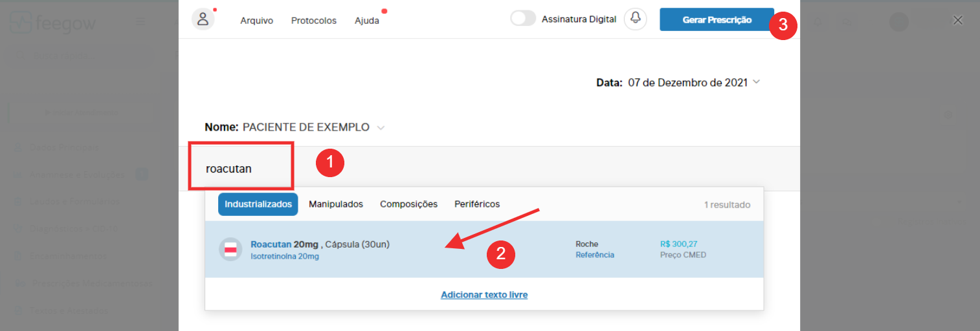Click the 1 resultado count text
The width and height of the screenshot is (980, 331).
tap(727, 205)
